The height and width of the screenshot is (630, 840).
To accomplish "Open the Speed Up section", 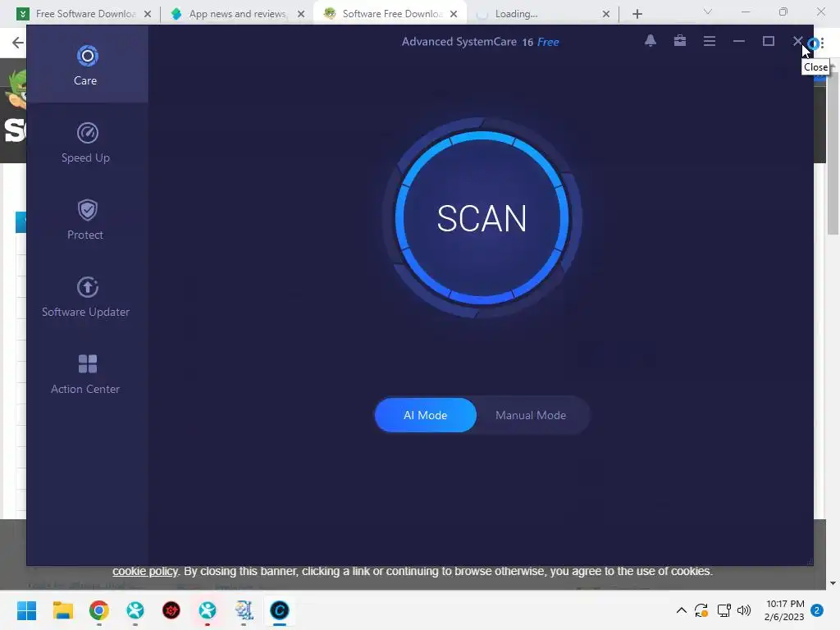I will coord(87,143).
